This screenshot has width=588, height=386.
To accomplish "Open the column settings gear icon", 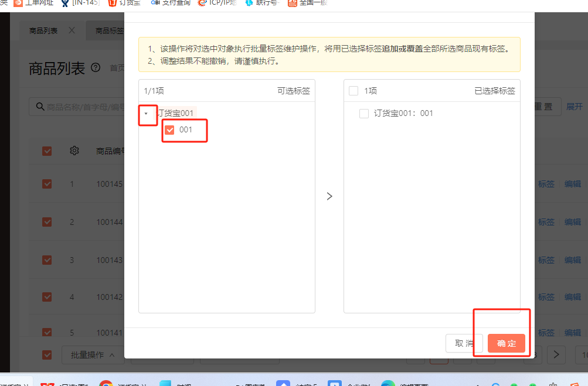I will (74, 151).
